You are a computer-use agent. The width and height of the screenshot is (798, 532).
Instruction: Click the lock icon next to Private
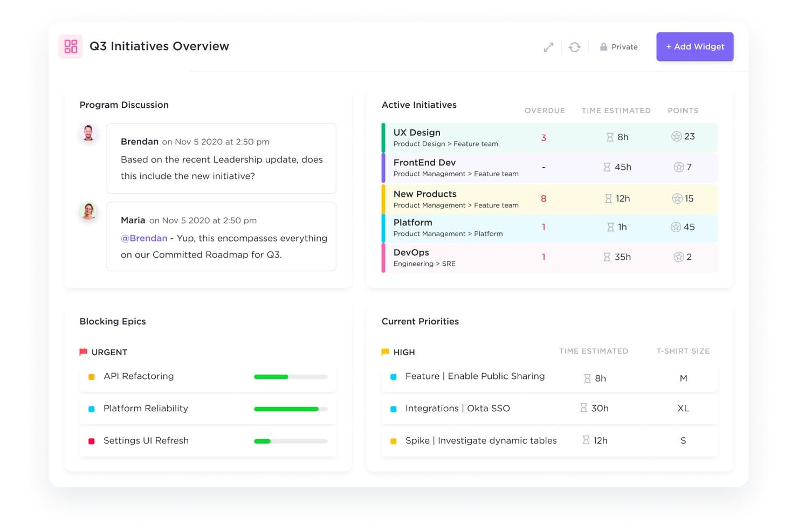click(604, 47)
